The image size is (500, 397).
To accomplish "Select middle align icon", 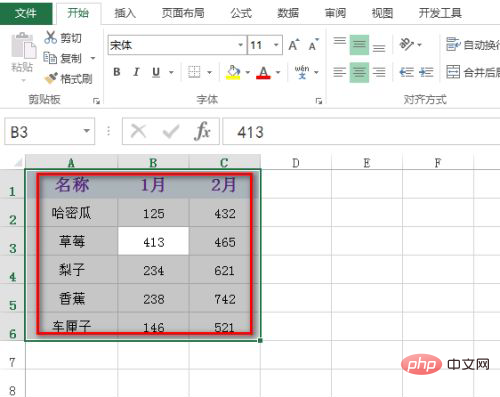I will (x=359, y=45).
